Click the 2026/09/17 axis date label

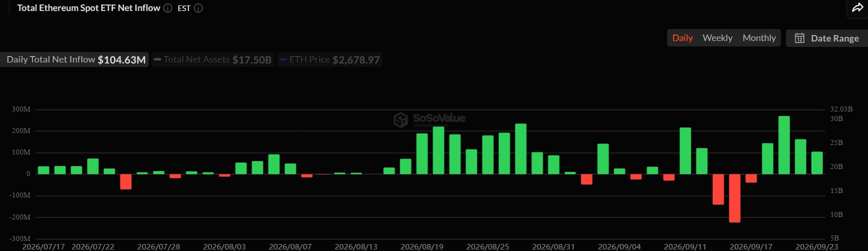751,247
